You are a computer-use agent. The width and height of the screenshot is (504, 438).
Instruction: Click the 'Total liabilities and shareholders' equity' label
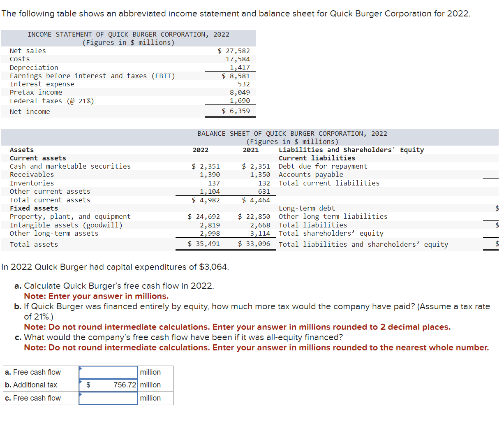(x=363, y=244)
